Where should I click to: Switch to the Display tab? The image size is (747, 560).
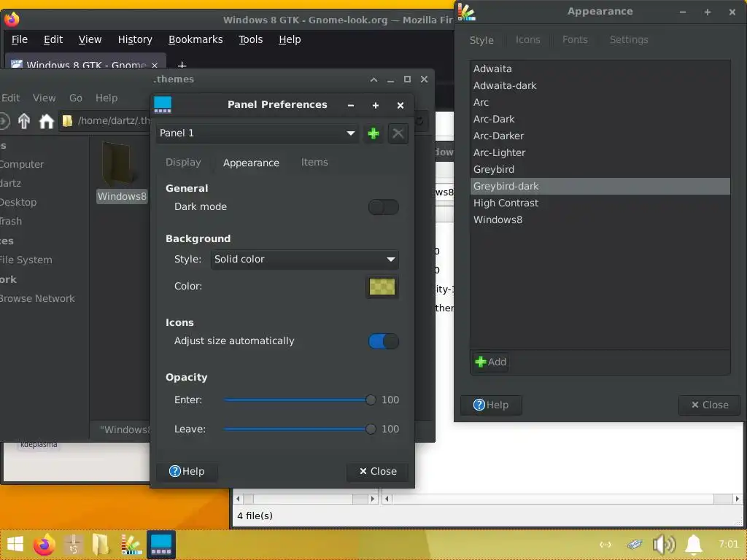[183, 163]
